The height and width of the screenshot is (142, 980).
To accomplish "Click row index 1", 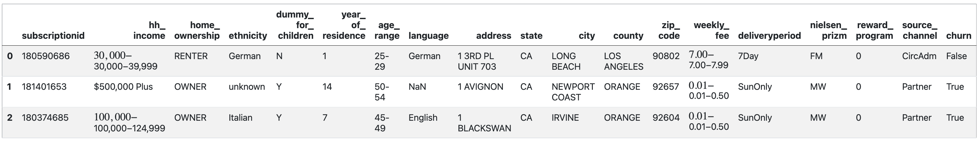I will (x=10, y=87).
